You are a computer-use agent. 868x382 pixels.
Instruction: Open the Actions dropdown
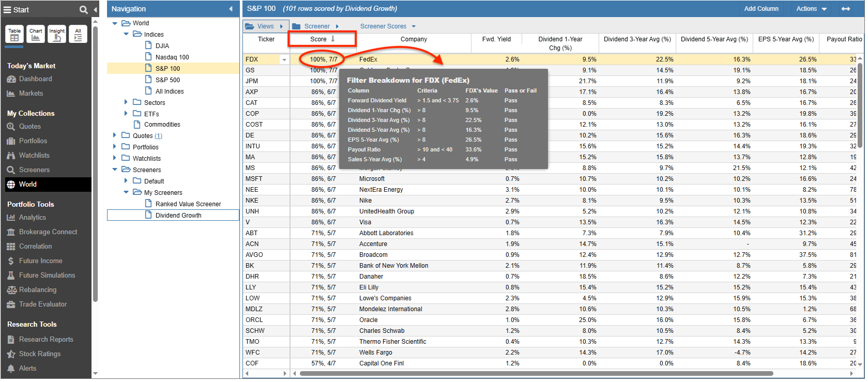point(812,9)
